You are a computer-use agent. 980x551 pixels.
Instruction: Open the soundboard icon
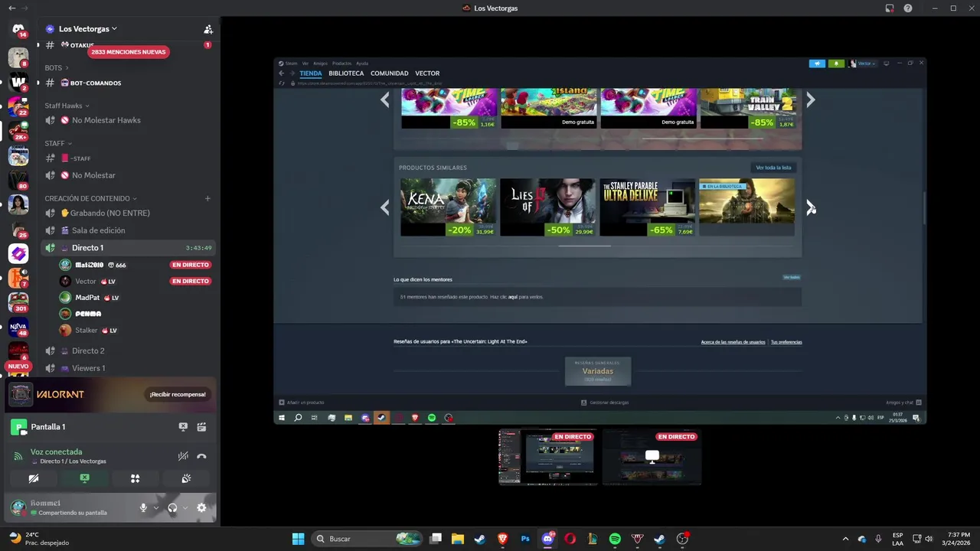pyautogui.click(x=186, y=478)
